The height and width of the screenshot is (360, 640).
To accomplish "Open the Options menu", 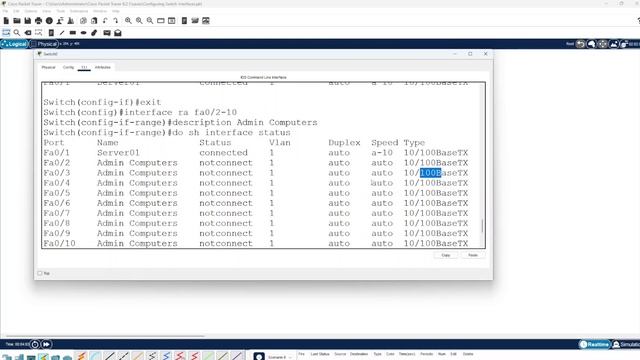I will (31, 11).
